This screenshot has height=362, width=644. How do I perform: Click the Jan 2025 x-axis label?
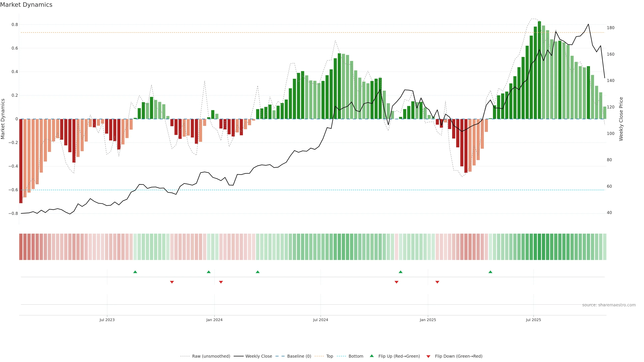(428, 320)
